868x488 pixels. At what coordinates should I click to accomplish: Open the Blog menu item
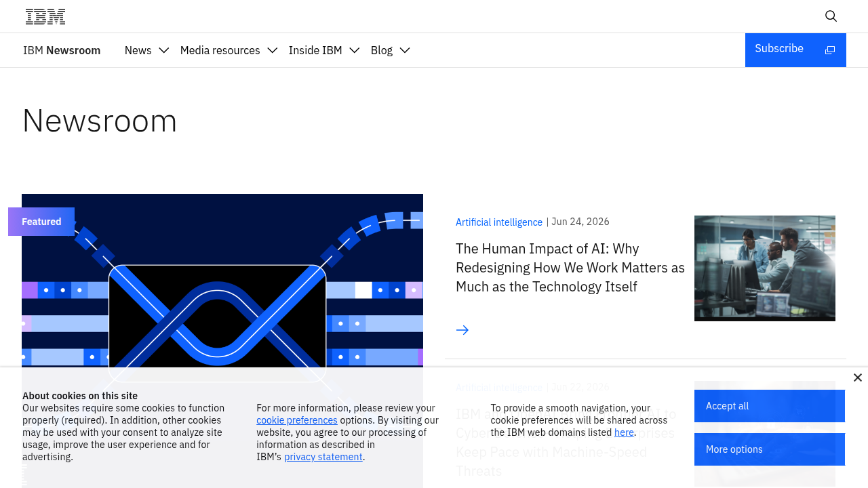[382, 50]
